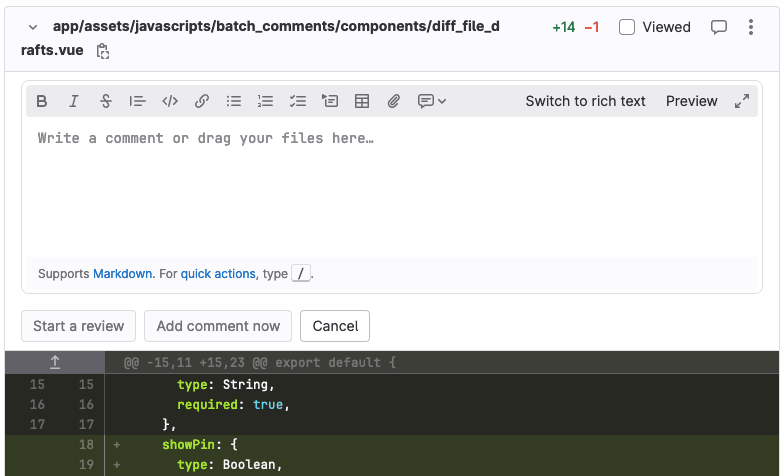
Task: Toggle the Viewed checkbox
Action: pos(626,27)
